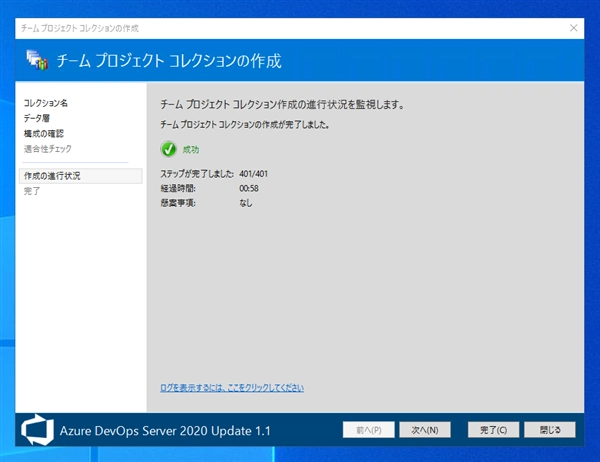The image size is (600, 462).
Task: Click the green success checkmark icon
Action: (168, 149)
